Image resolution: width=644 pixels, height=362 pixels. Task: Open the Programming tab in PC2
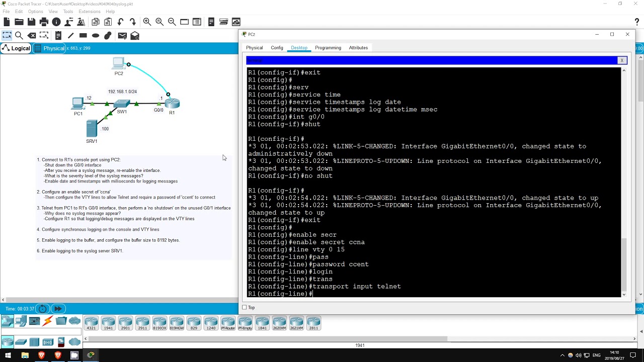[x=328, y=48]
